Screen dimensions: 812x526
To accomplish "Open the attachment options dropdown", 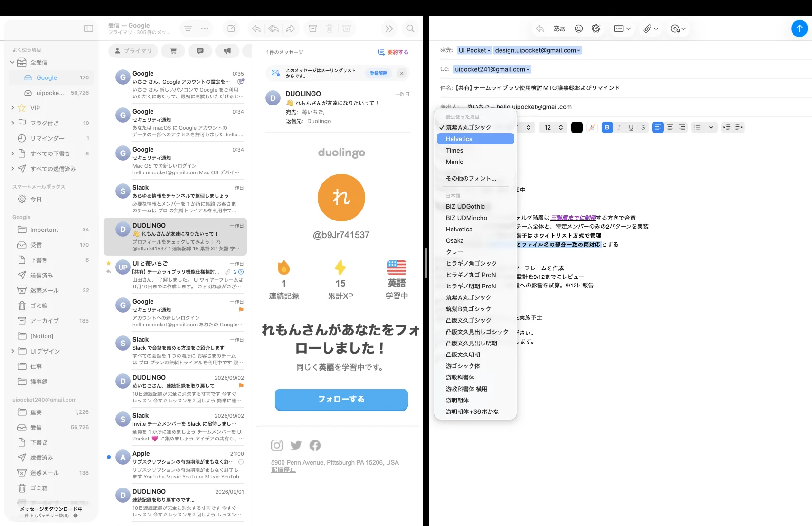I will pos(651,29).
